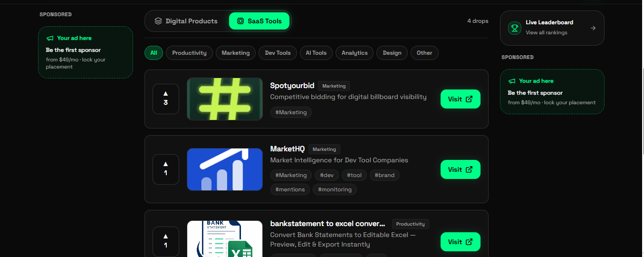The height and width of the screenshot is (257, 644).
Task: Click the external link icon on MarketHQ's Visit
Action: pyautogui.click(x=469, y=169)
